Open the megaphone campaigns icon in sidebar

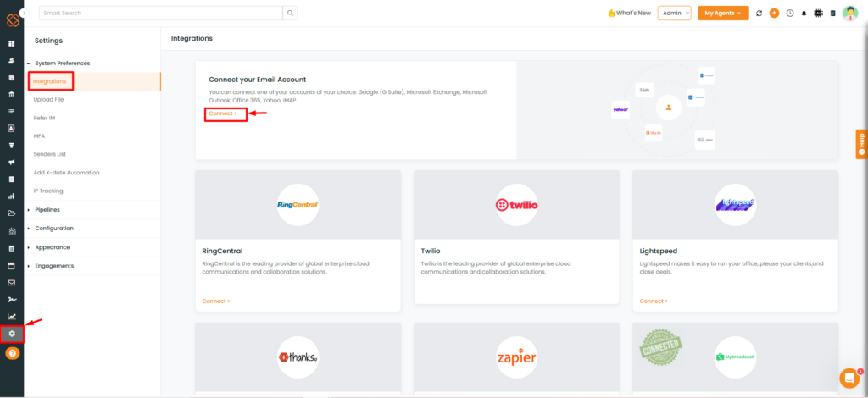(12, 162)
